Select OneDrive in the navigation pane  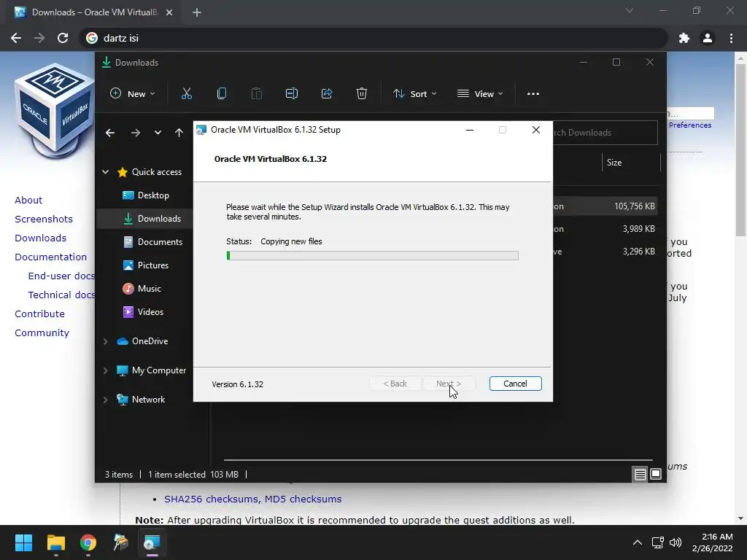142,341
